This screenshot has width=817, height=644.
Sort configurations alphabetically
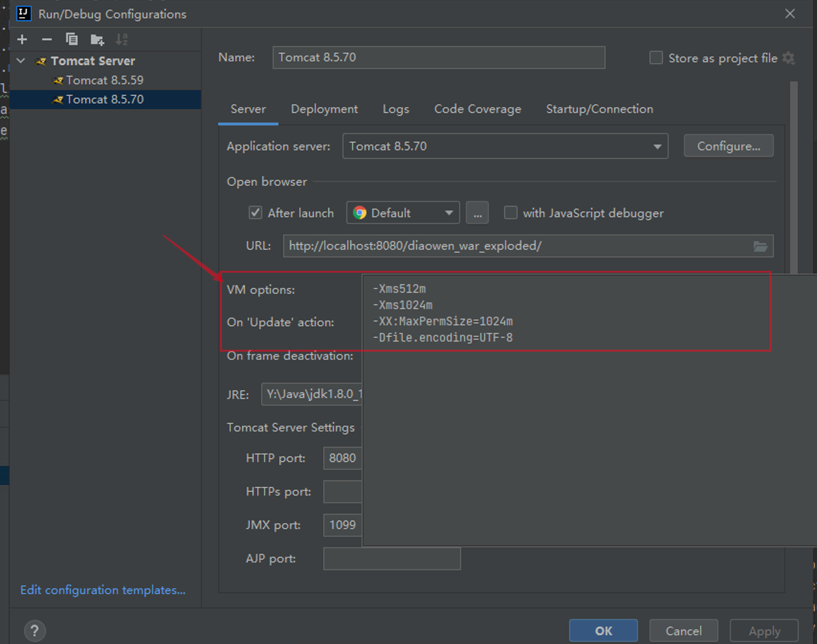pos(122,39)
